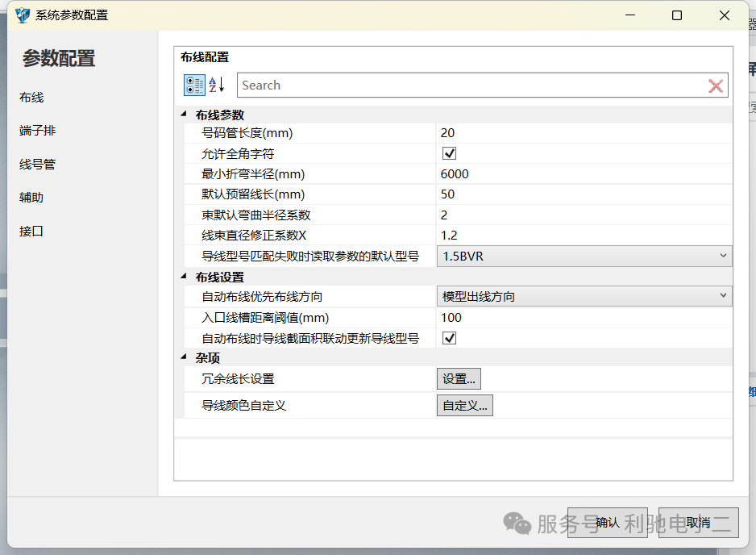The image size is (756, 555).
Task: Toggle the 允许全角字符 checkbox
Action: click(x=450, y=153)
